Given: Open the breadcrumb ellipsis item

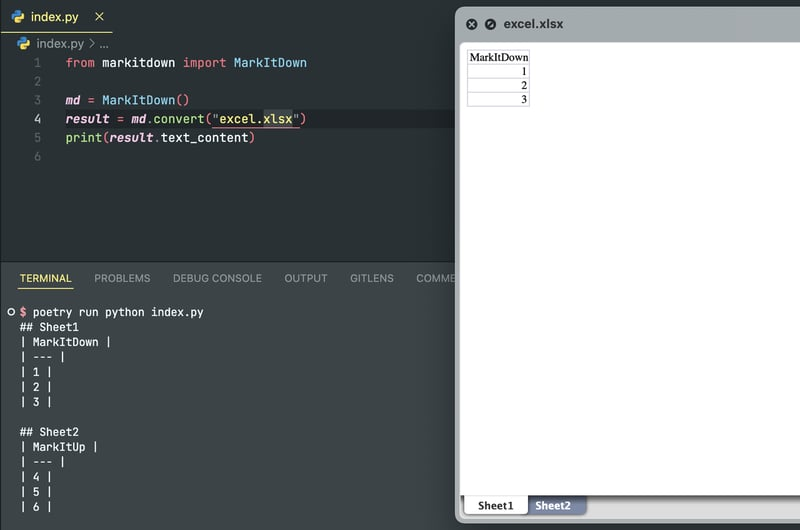Looking at the screenshot, I should click(104, 44).
